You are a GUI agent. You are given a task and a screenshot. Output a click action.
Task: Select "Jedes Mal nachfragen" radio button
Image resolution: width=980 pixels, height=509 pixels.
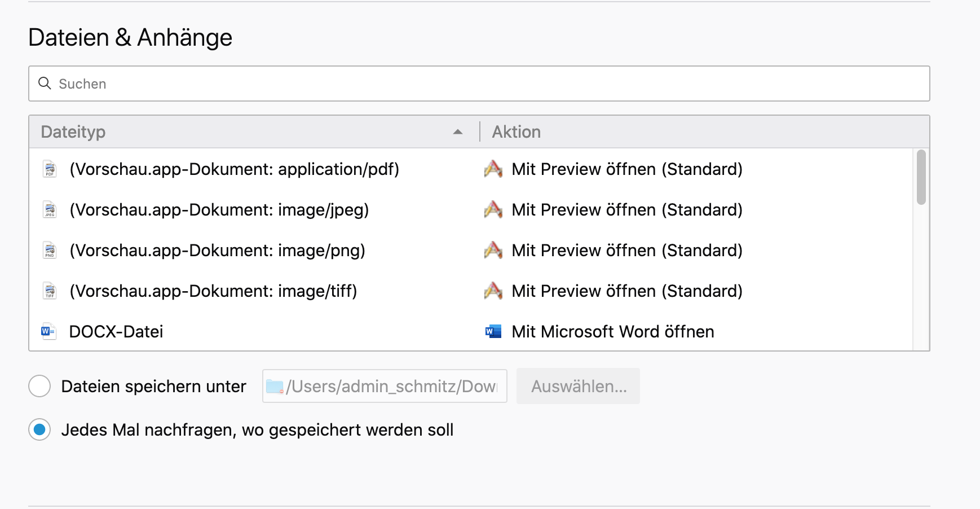click(39, 429)
